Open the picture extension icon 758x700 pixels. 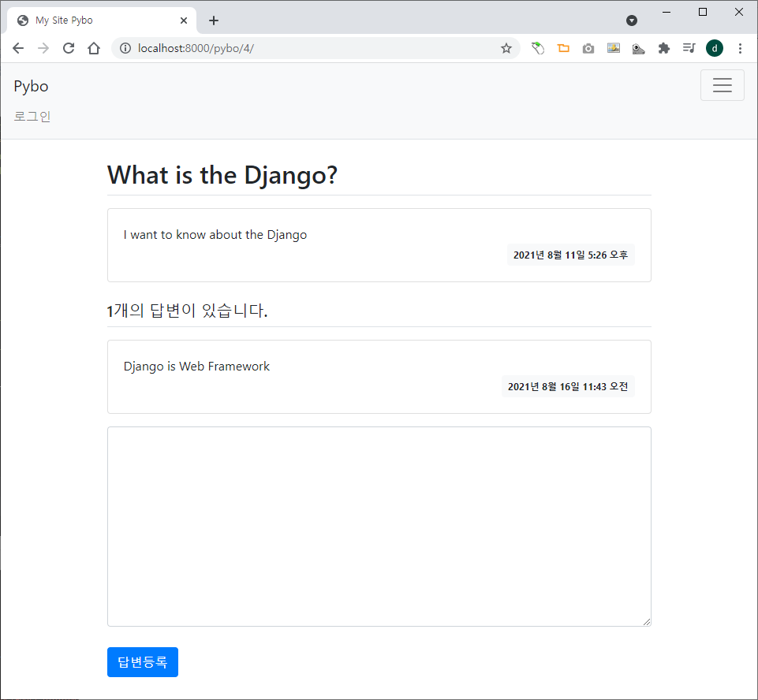tap(614, 48)
